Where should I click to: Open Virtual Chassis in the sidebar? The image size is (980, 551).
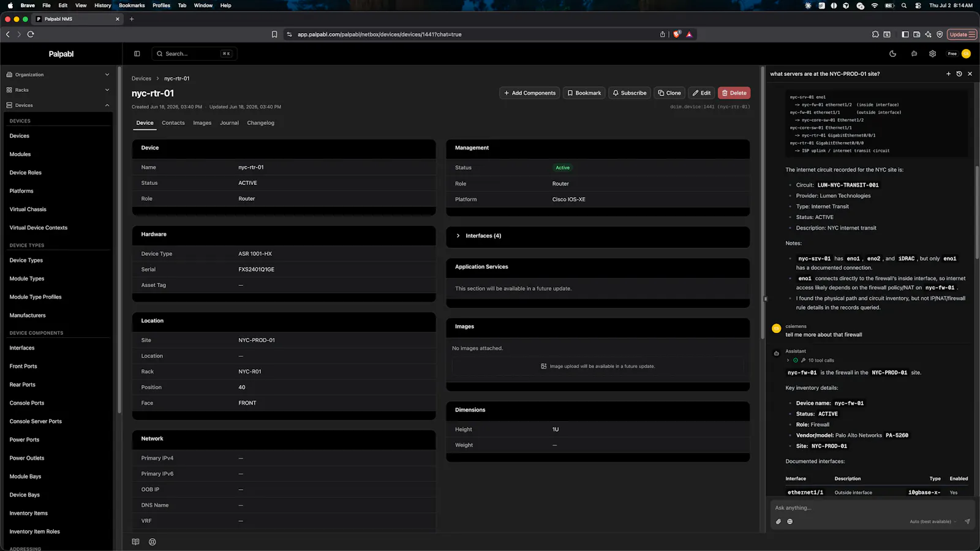click(28, 209)
